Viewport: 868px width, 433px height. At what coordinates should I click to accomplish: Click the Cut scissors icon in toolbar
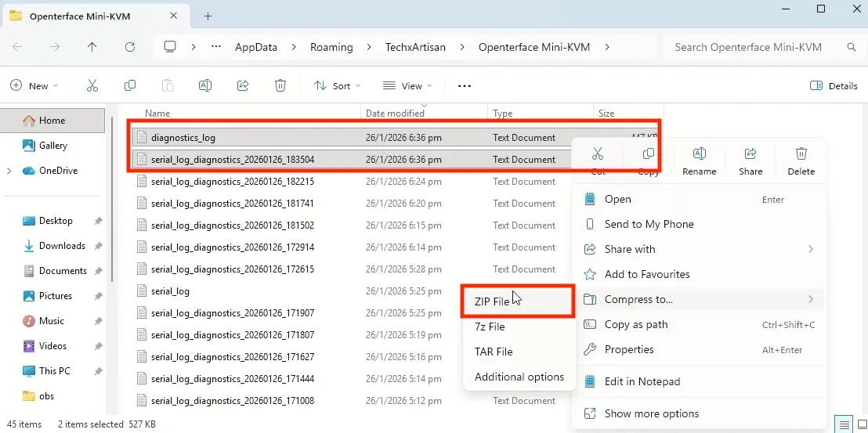(x=92, y=85)
